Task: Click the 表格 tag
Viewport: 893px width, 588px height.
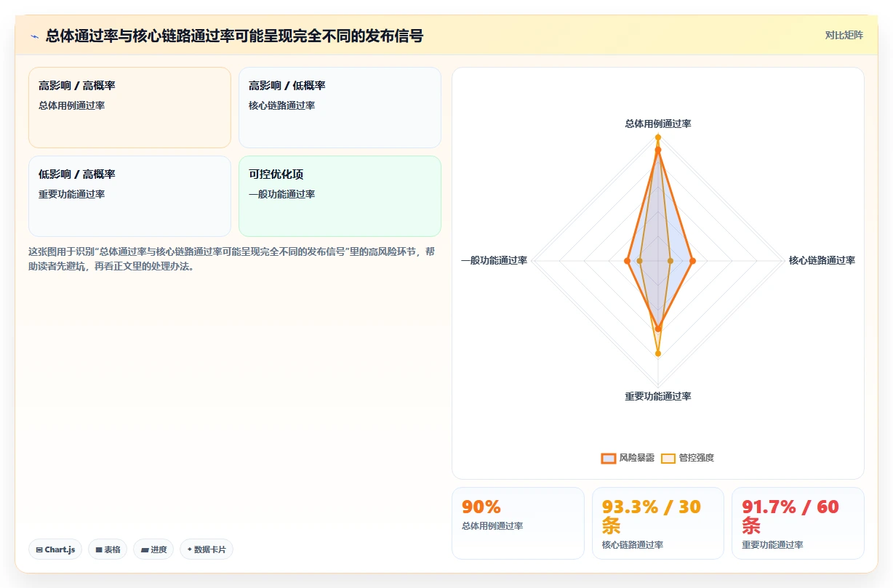Action: coord(108,549)
